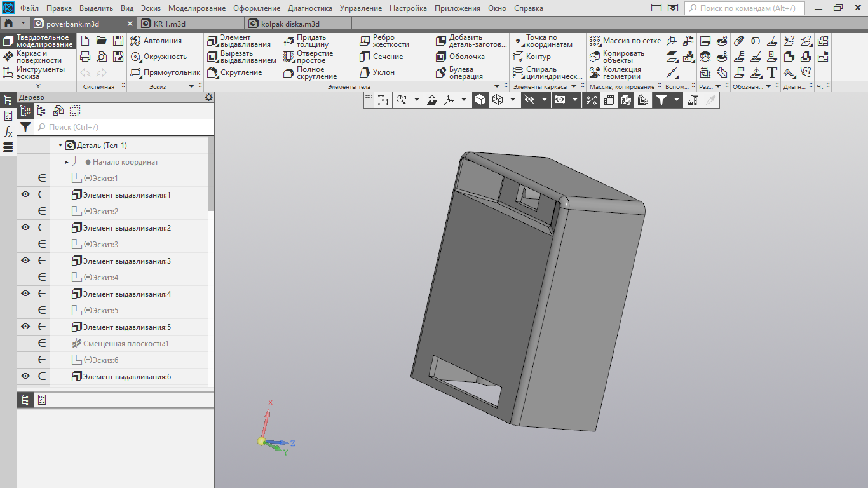Image resolution: width=868 pixels, height=488 pixels.
Task: Start Элемент выдавливания extrude operation
Action: coord(240,41)
